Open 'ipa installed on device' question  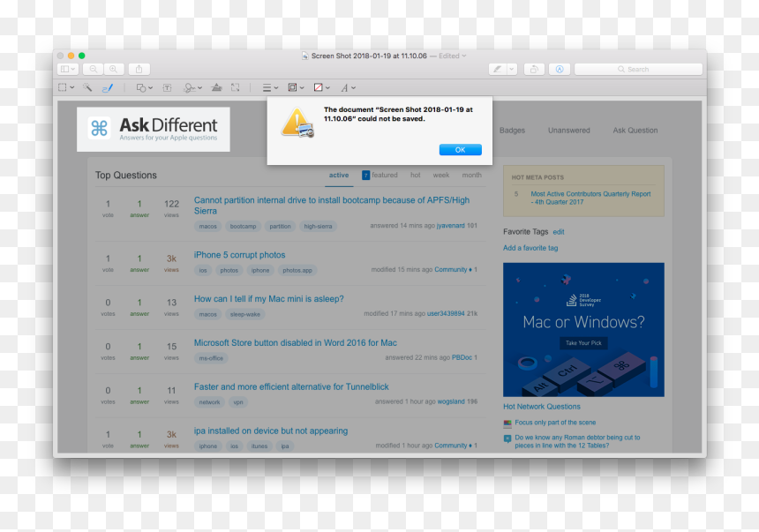pos(271,431)
